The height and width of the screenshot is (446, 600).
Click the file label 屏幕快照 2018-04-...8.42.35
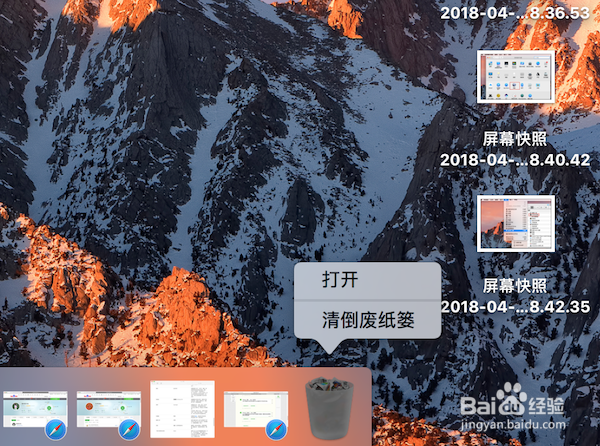point(515,296)
